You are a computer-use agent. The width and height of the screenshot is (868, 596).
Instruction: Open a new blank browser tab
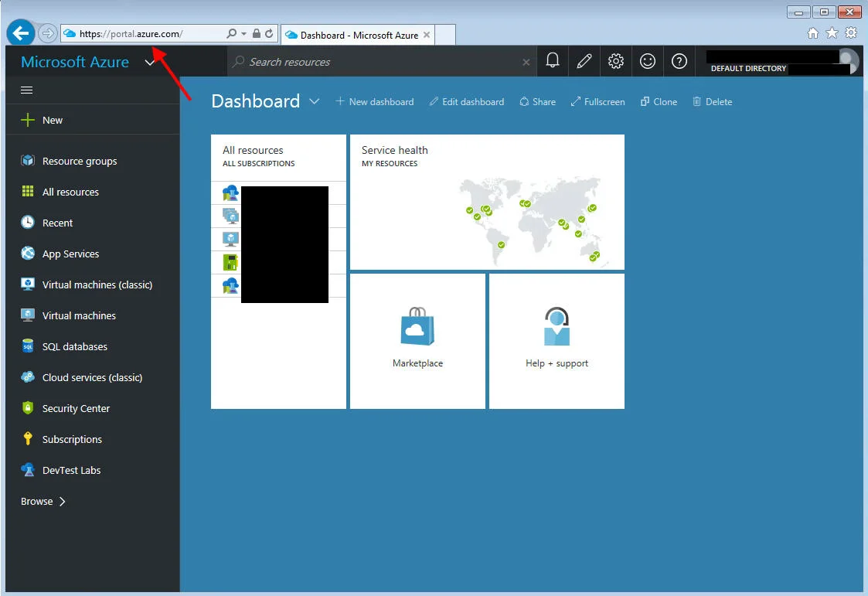(x=445, y=35)
